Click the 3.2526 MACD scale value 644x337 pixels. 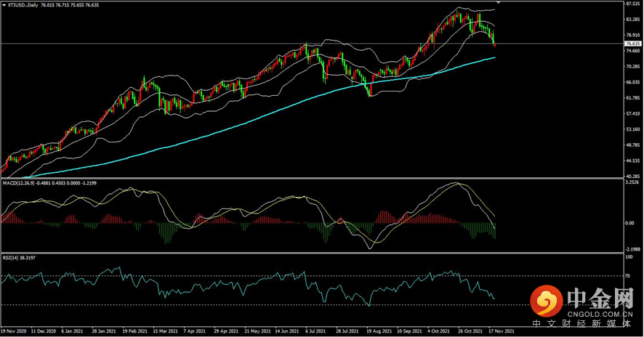632,182
